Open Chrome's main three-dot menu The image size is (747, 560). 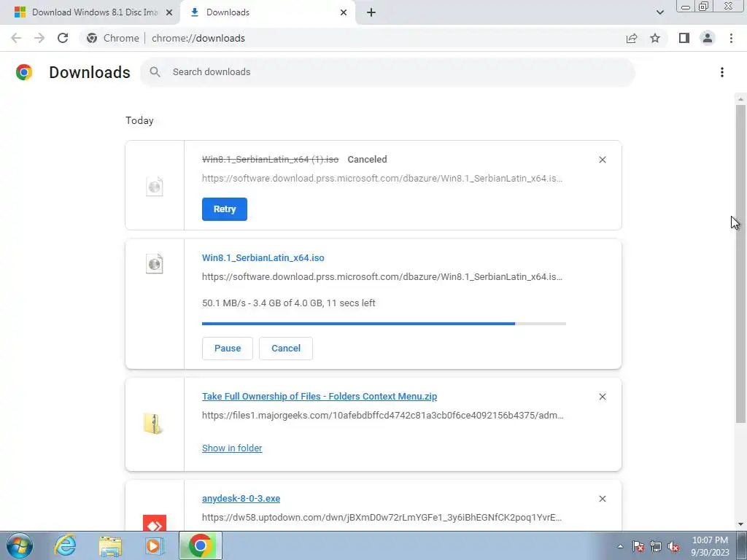731,38
